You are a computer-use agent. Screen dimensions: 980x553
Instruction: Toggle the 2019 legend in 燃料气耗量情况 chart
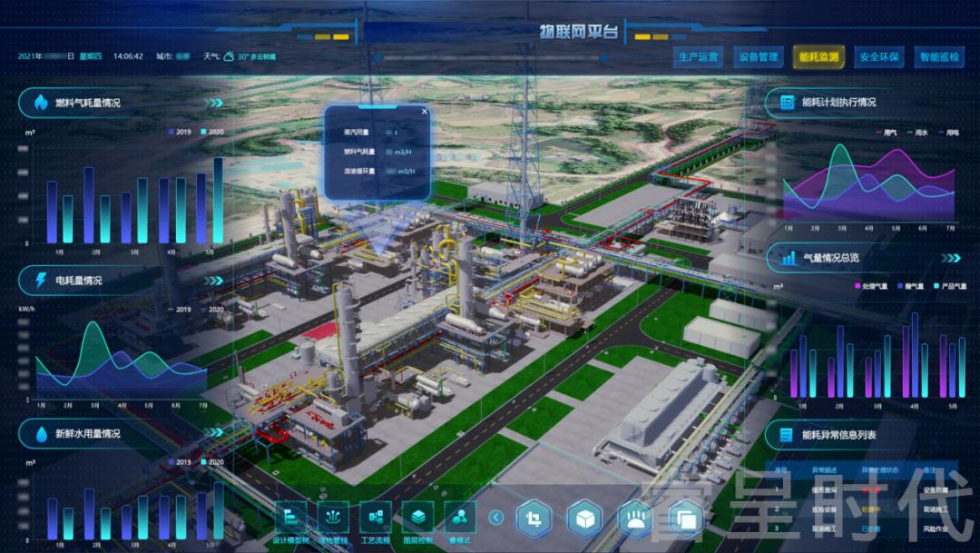(178, 132)
